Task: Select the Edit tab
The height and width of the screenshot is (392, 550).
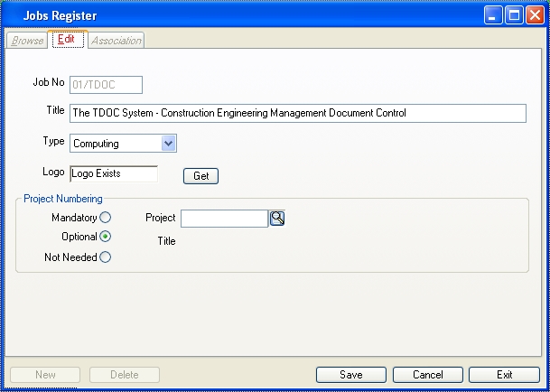Action: [68, 40]
